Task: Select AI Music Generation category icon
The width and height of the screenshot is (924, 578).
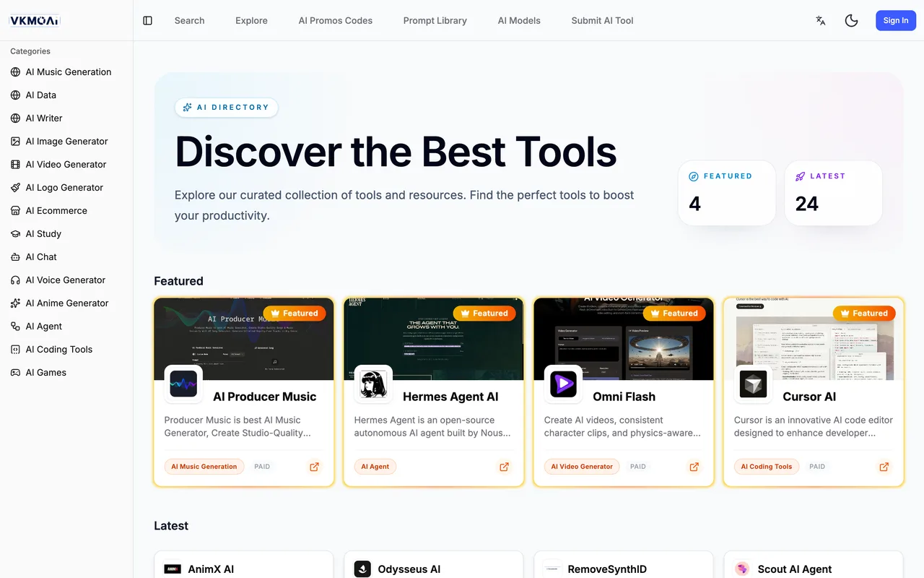Action: pos(15,72)
